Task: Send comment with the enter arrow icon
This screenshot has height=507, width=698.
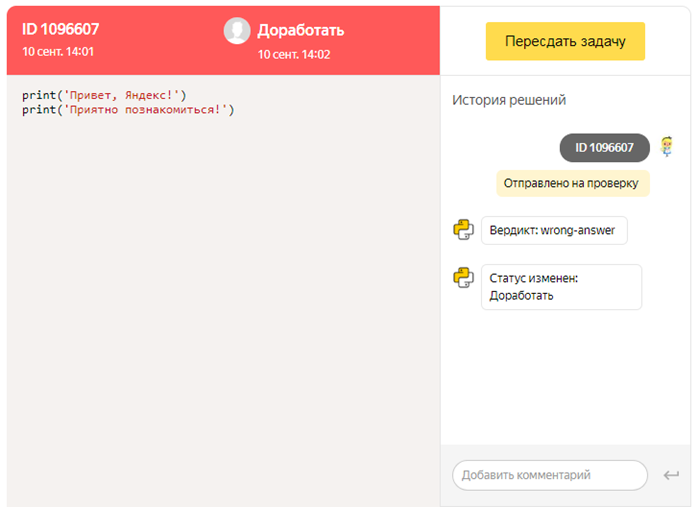Action: coord(671,475)
